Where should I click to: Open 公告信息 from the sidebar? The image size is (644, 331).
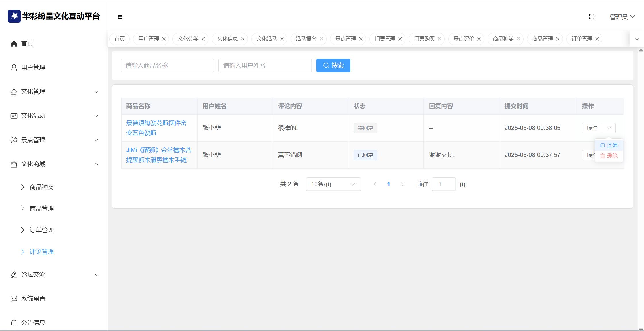click(33, 323)
